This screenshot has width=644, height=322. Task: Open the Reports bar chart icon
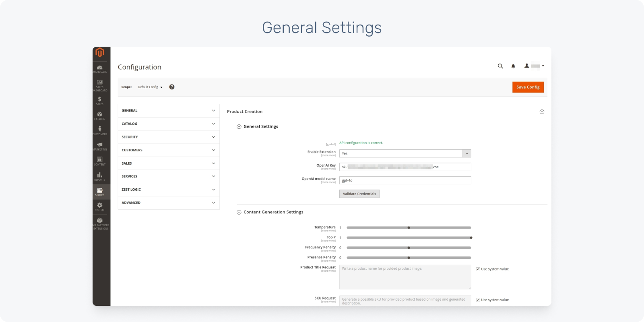[99, 176]
